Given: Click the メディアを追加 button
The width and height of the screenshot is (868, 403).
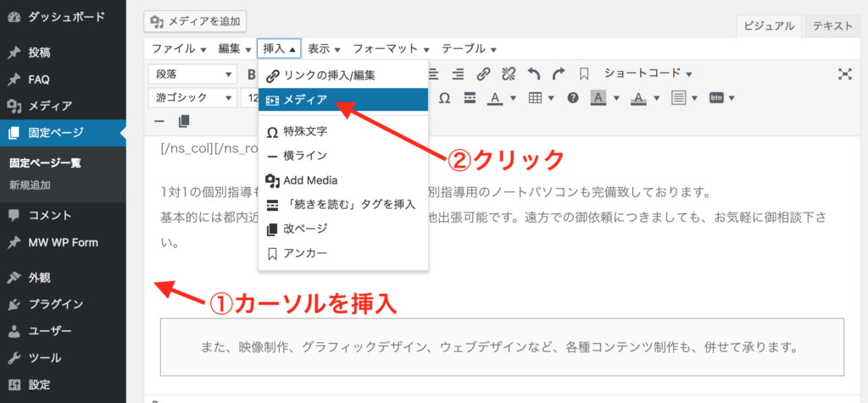Looking at the screenshot, I should pyautogui.click(x=196, y=21).
